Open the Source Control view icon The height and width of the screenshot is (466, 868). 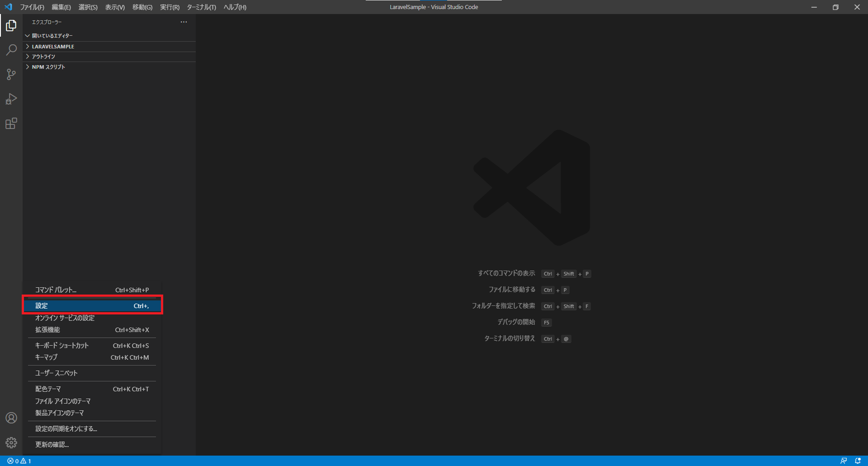tap(11, 74)
